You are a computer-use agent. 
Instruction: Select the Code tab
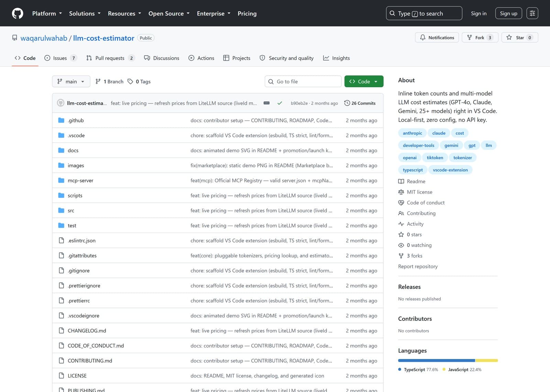pos(25,58)
